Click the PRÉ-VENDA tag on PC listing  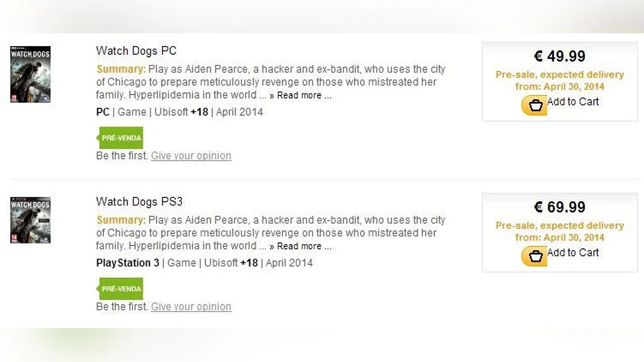(121, 138)
